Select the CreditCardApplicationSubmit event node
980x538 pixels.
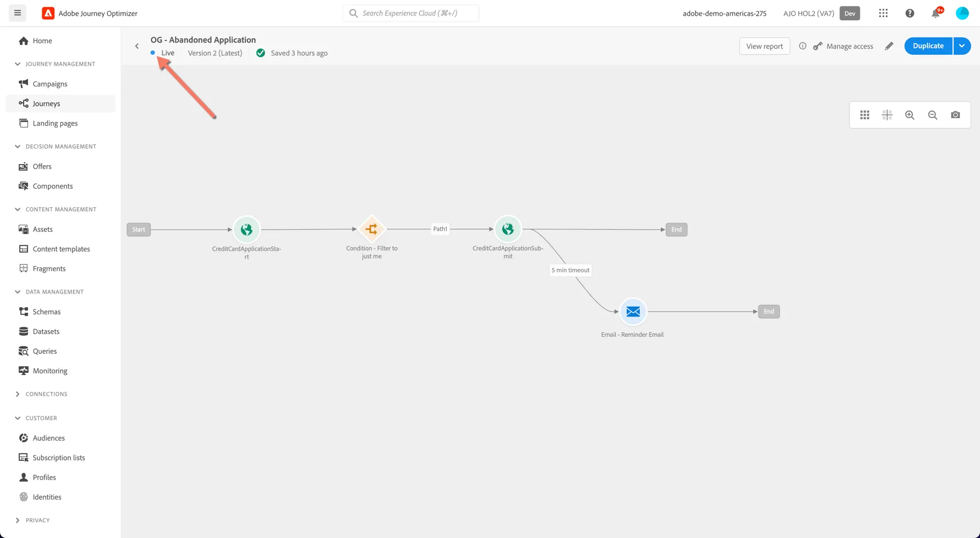coord(508,229)
